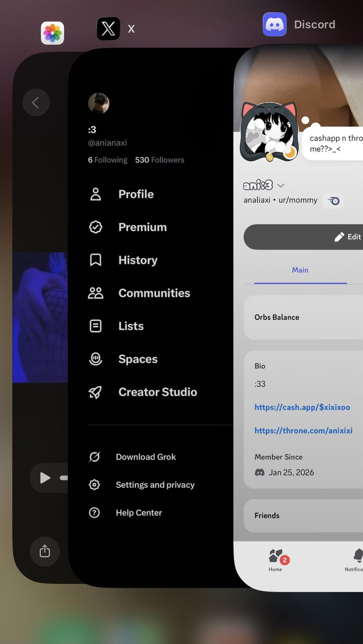Tap the X app icon in switcher
The image size is (363, 644).
pyautogui.click(x=108, y=29)
